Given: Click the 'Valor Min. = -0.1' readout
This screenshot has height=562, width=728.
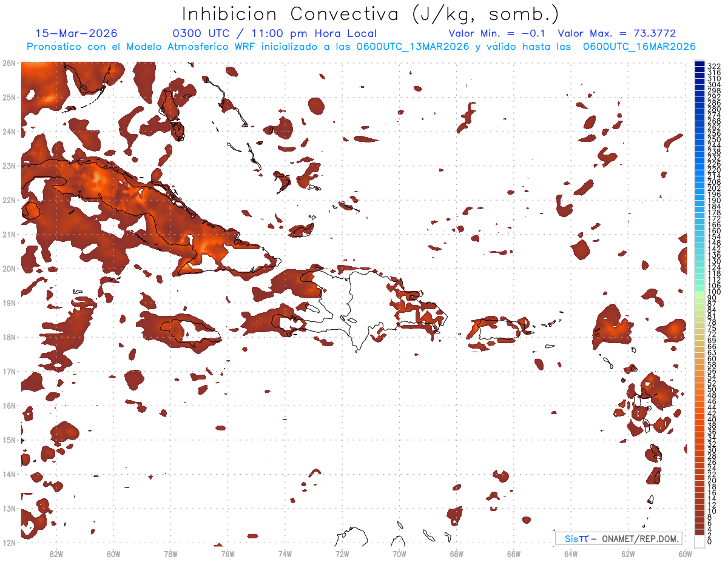Looking at the screenshot, I should pyautogui.click(x=497, y=33).
